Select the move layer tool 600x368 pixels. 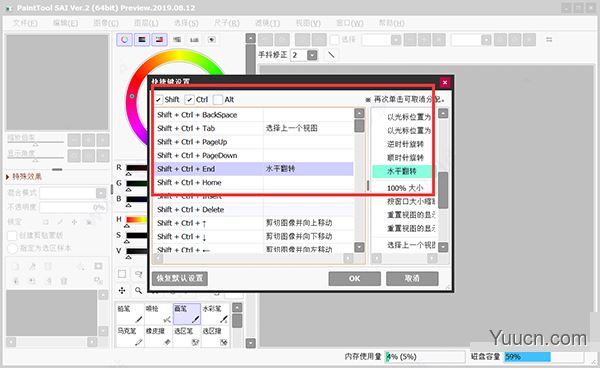[122, 291]
